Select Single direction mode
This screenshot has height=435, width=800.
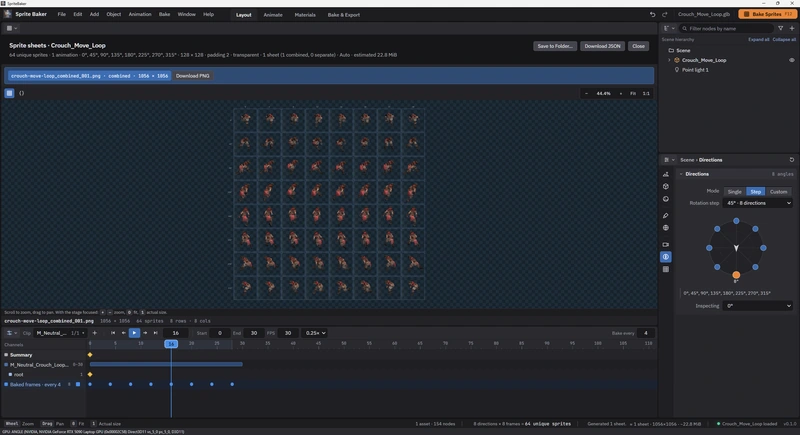click(734, 191)
